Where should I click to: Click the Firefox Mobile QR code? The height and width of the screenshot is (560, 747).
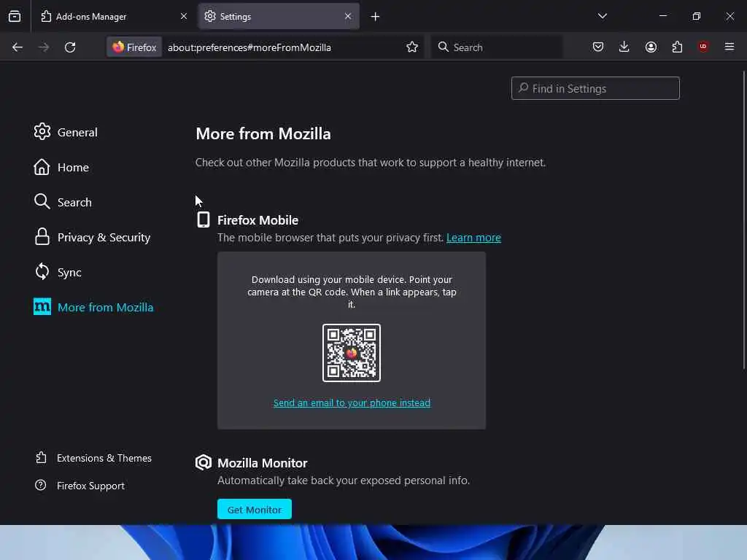click(x=352, y=353)
